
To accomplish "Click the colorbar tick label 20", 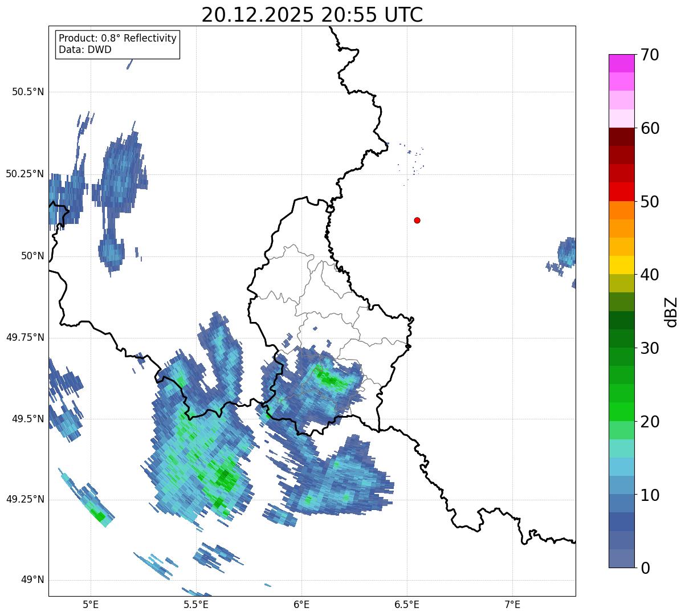I will (x=650, y=422).
